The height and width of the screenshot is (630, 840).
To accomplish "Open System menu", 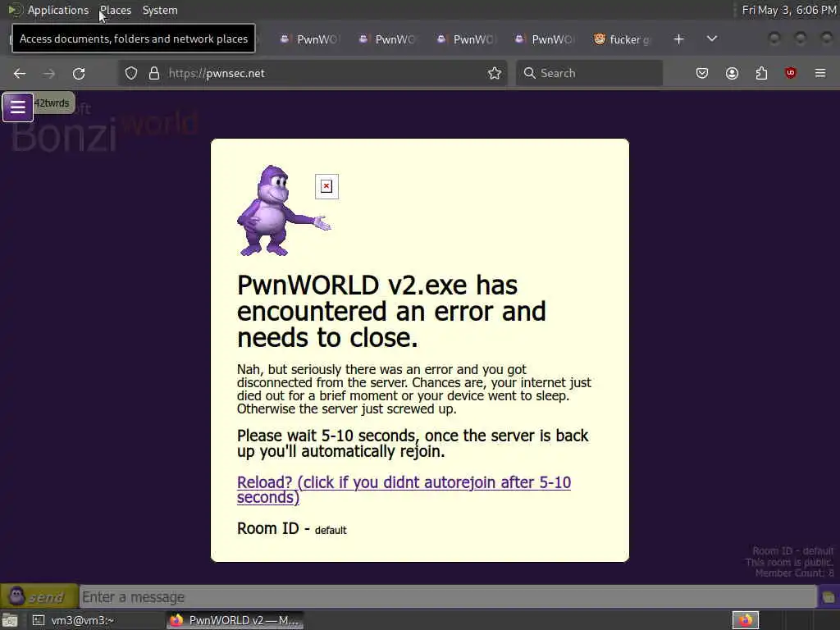I will (160, 10).
